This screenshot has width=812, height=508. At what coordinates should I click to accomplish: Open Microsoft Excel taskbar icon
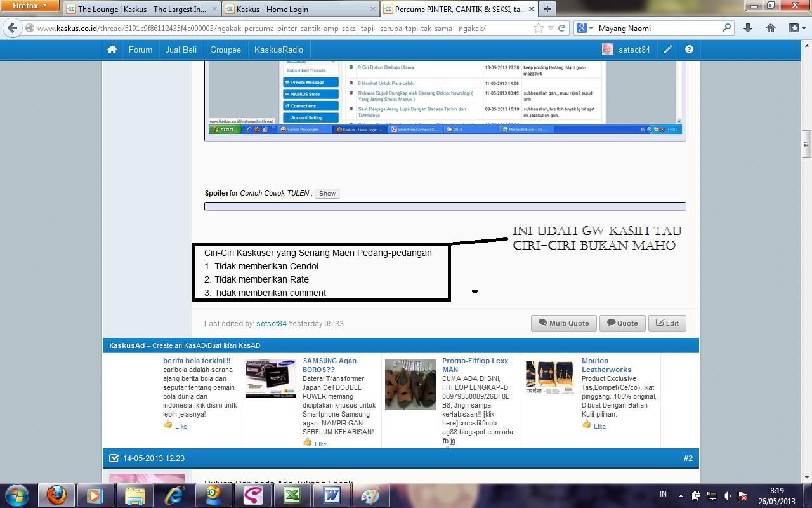(x=292, y=495)
